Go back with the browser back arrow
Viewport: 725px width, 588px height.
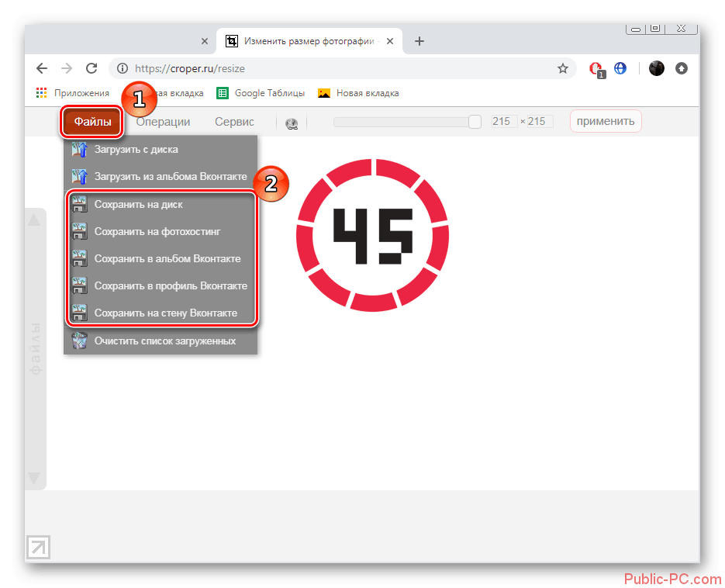point(42,68)
